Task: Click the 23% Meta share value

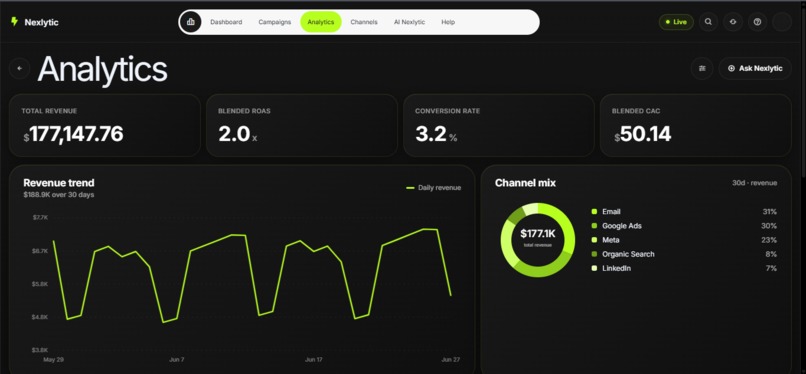Action: (x=769, y=240)
